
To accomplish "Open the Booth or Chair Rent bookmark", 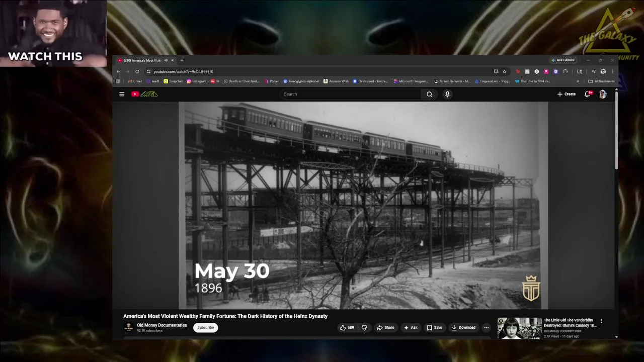I will 242,81.
